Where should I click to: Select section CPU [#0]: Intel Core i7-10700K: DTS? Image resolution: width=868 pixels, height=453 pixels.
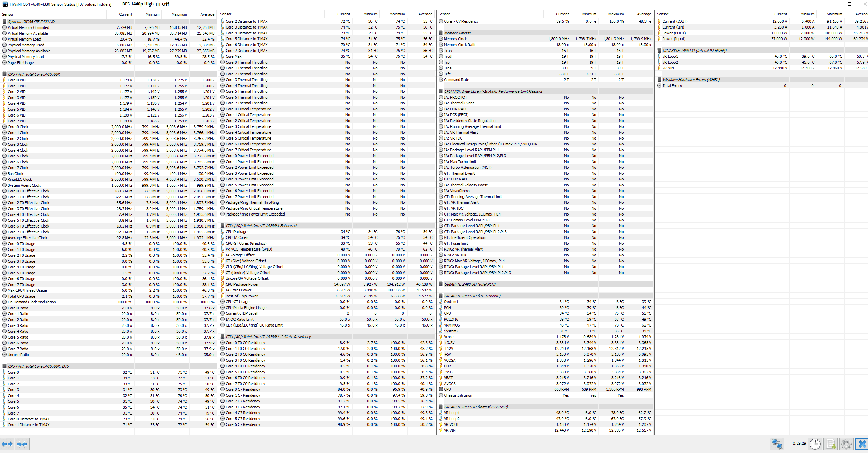click(108, 366)
